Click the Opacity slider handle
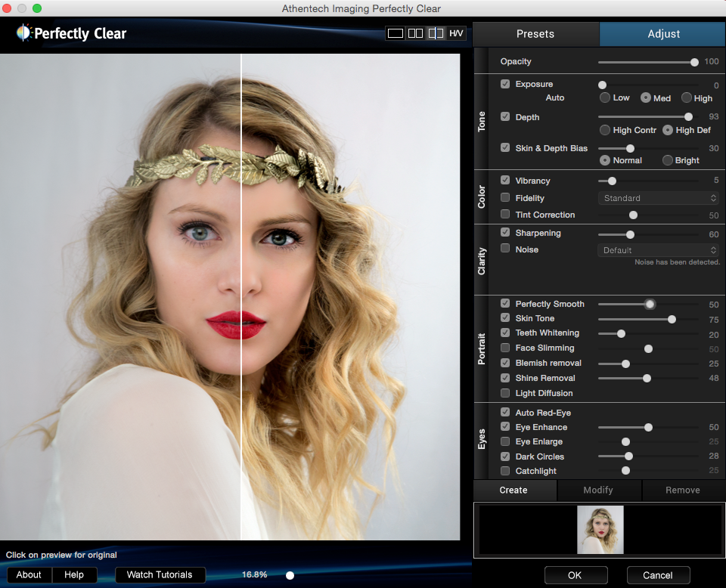Image resolution: width=726 pixels, height=588 pixels. point(694,62)
